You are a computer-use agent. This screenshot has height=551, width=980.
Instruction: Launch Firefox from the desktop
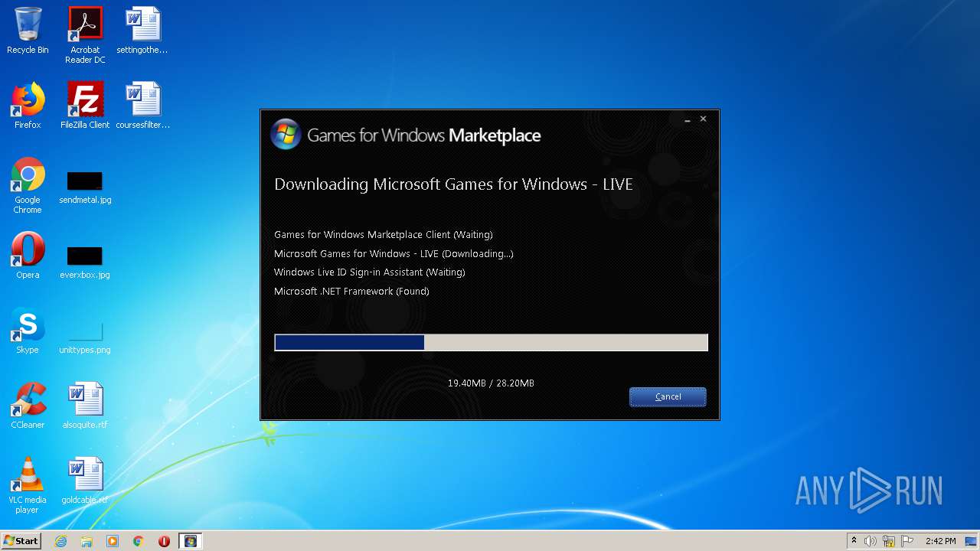click(x=28, y=106)
